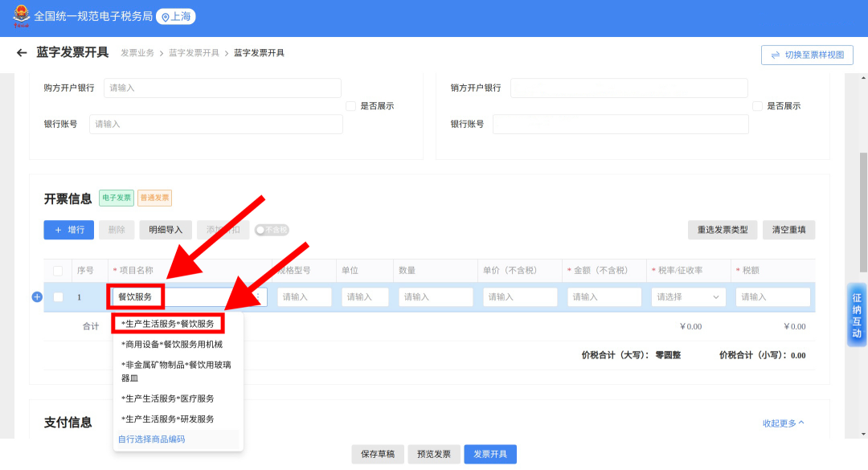Click the page's vertical scrollbar thumb

[863, 213]
